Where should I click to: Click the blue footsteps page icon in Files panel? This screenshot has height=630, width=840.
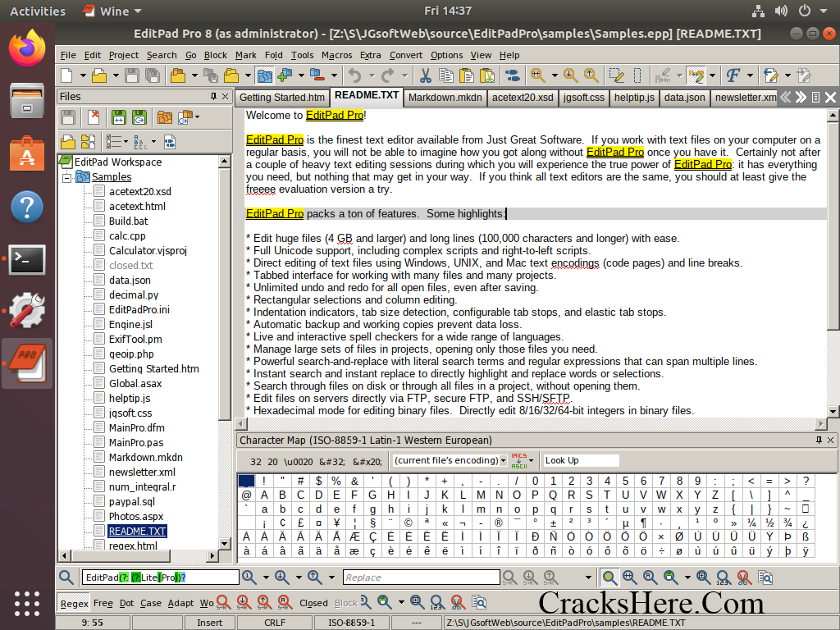169,142
